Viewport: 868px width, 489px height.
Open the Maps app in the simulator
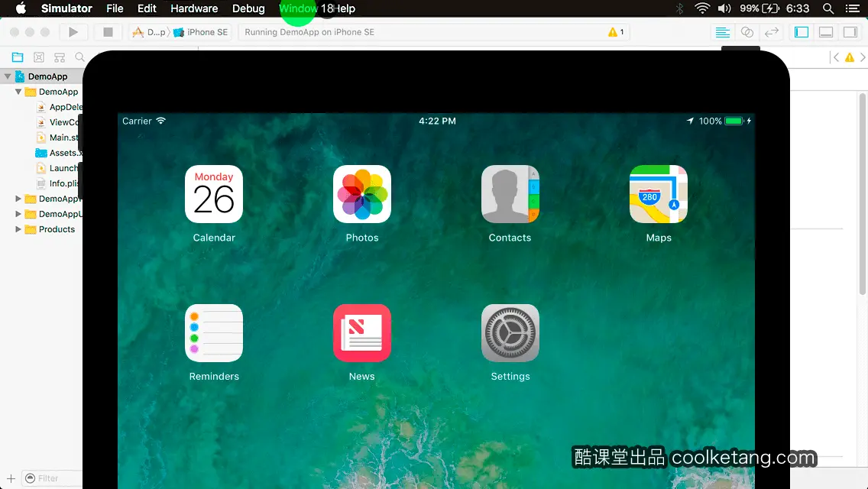[658, 194]
